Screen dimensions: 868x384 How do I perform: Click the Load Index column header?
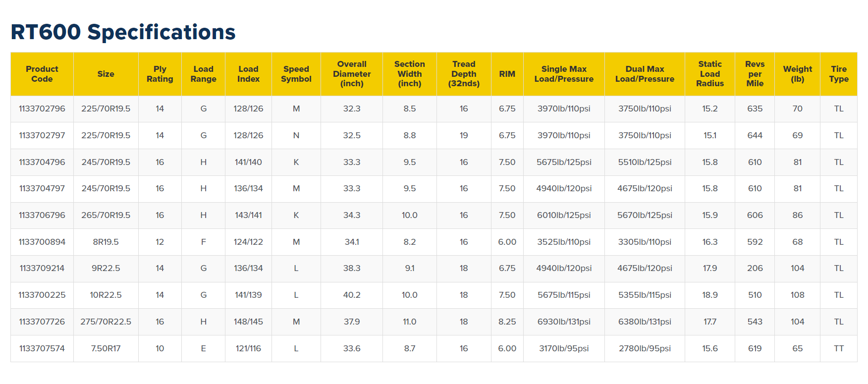[x=248, y=74]
